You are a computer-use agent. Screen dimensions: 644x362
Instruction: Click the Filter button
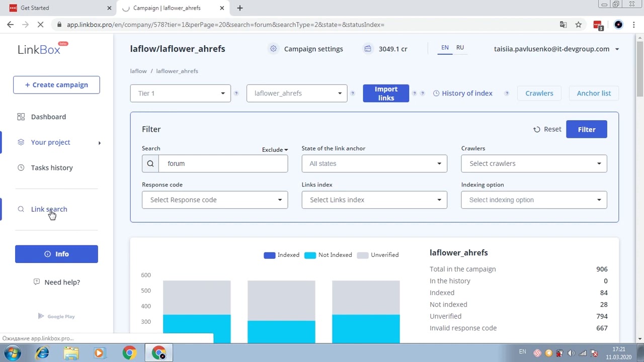tap(586, 129)
